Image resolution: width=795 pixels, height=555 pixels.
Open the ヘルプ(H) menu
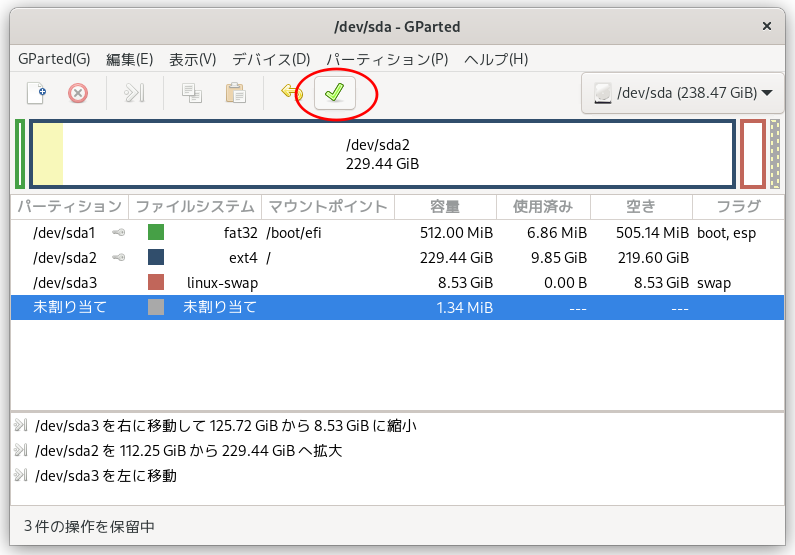click(x=496, y=59)
